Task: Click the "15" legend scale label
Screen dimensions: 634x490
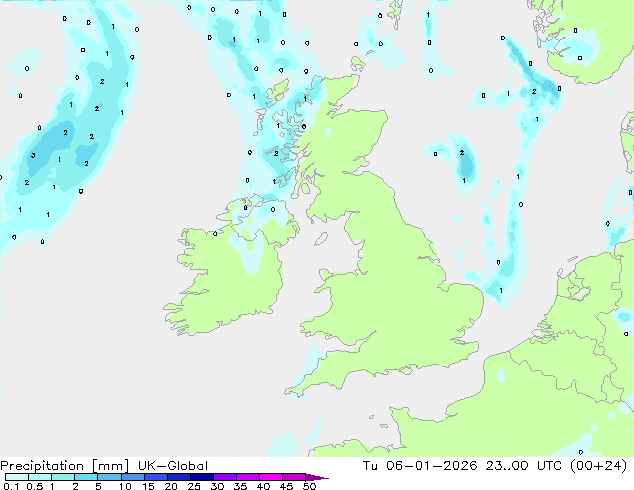Action: (148, 486)
